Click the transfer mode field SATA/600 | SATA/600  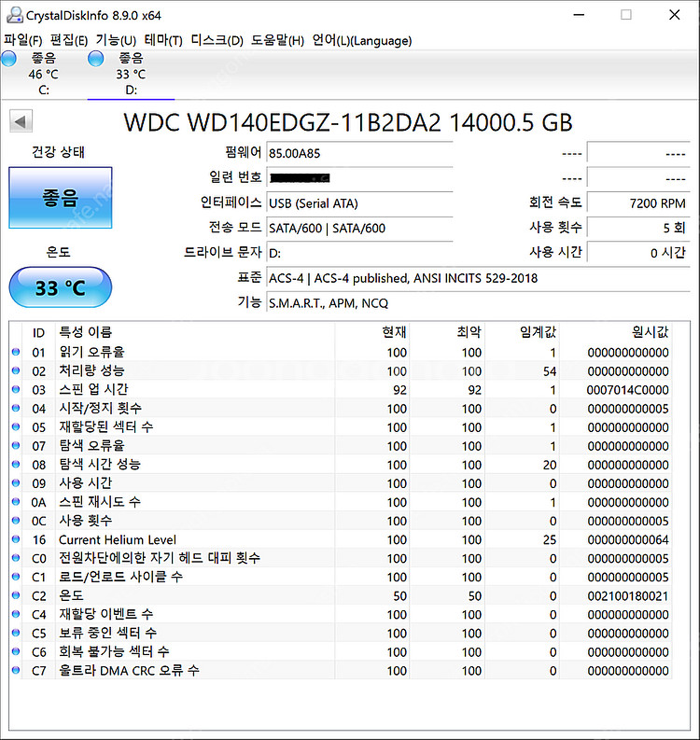[x=359, y=229]
